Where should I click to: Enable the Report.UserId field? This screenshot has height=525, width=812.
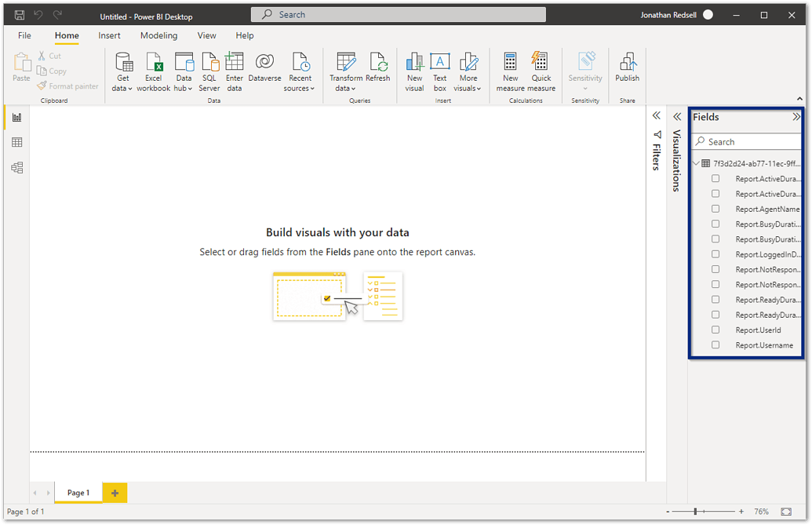(715, 330)
